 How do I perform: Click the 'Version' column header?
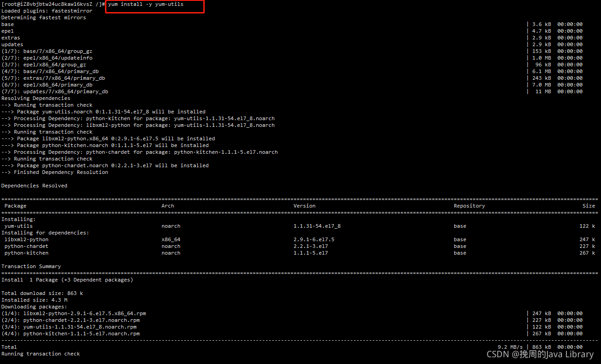pyautogui.click(x=304, y=206)
